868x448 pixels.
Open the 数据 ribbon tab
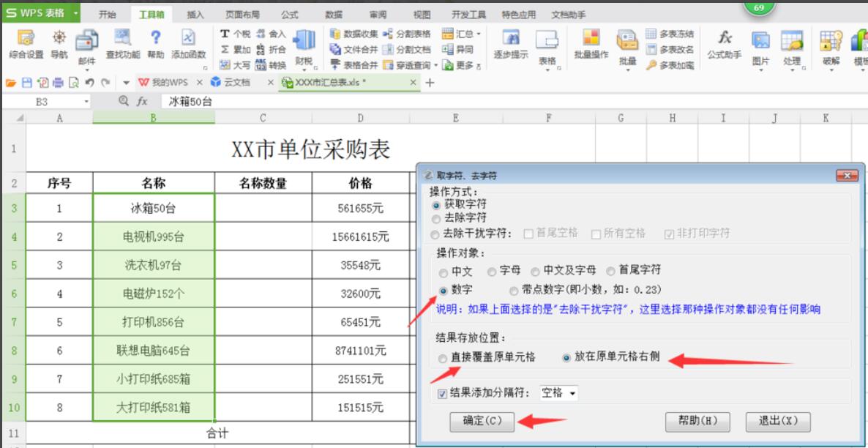pyautogui.click(x=334, y=15)
